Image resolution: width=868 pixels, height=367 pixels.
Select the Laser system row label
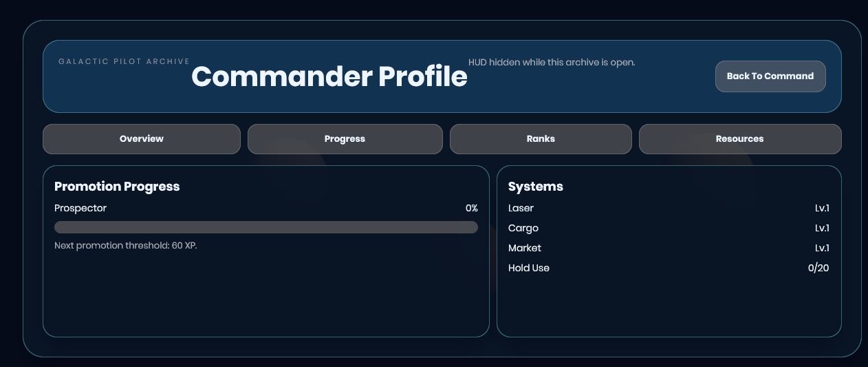(521, 208)
